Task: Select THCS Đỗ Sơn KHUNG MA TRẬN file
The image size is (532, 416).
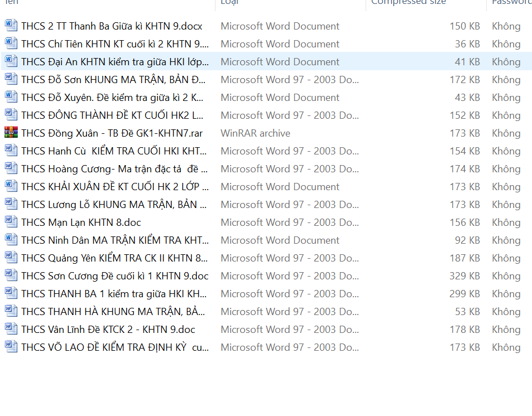Action: pos(113,80)
